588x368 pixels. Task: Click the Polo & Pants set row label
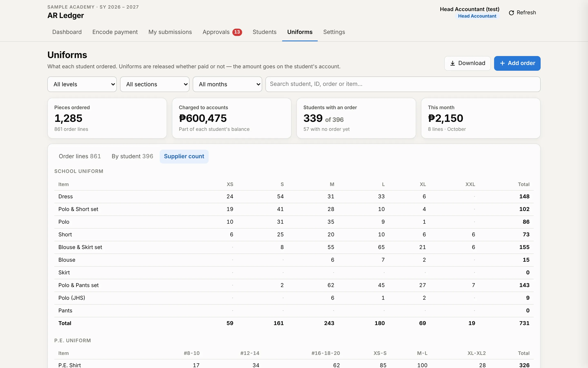point(78,285)
